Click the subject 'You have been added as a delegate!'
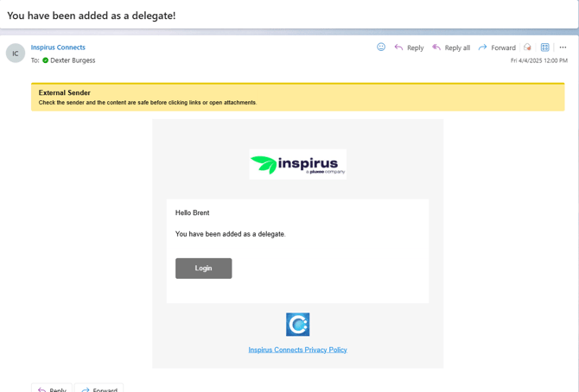The height and width of the screenshot is (392, 579). 92,16
